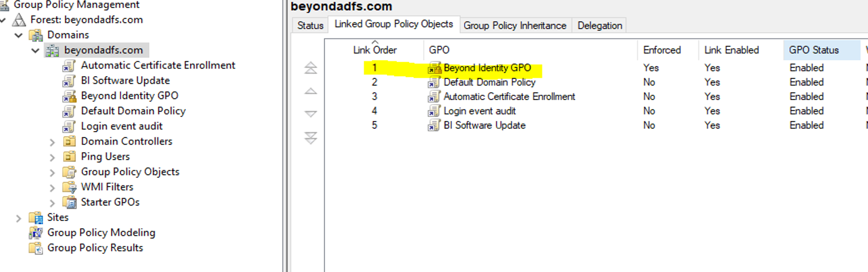The width and height of the screenshot is (868, 272).
Task: Select BI Software Update name in linked list
Action: (x=485, y=125)
